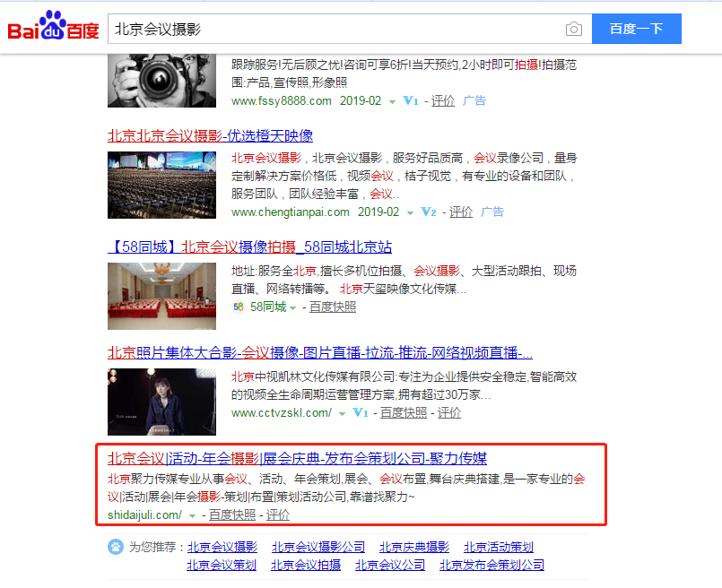Expand dropdown arrow next to chengtianpai.com date
The width and height of the screenshot is (722, 588).
click(x=410, y=212)
